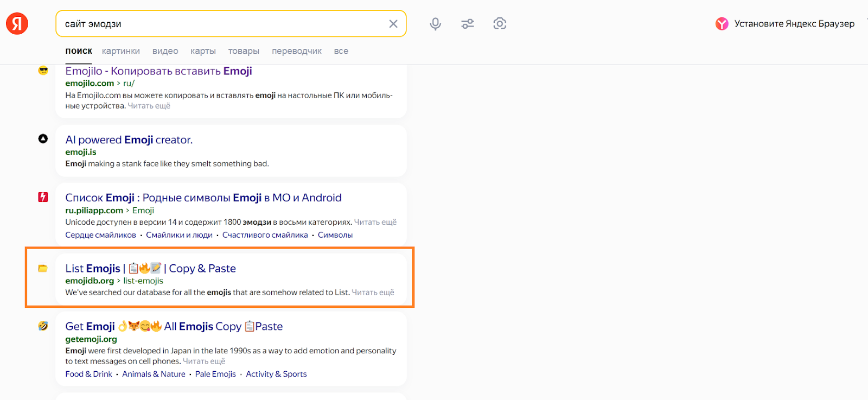This screenshot has width=868, height=400.
Task: Click the emojidb.org folder favicon
Action: point(43,268)
